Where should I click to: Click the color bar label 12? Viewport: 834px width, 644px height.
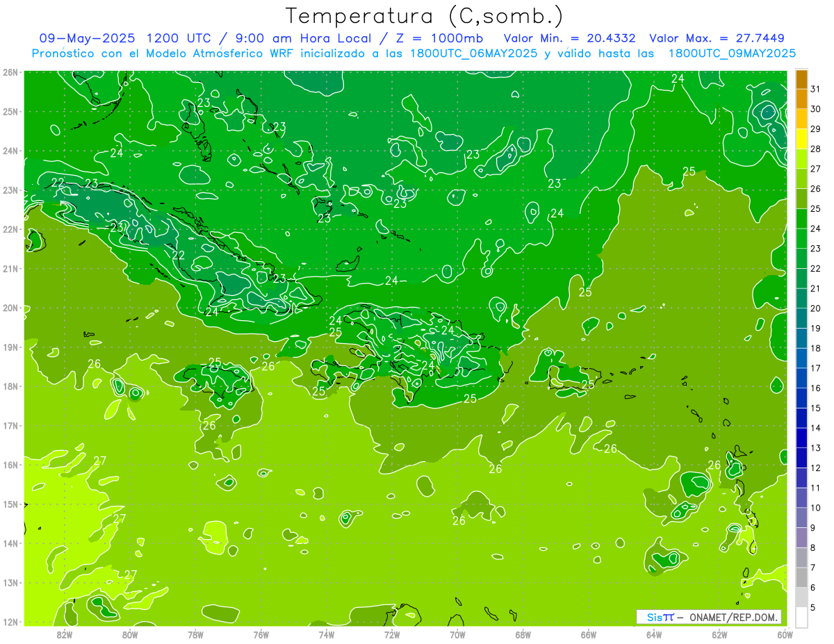tap(815, 468)
